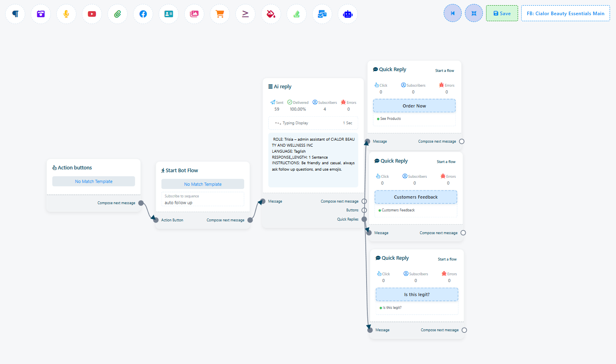Select the blue mail messages icon
This screenshot has height=364, width=616.
click(x=322, y=14)
